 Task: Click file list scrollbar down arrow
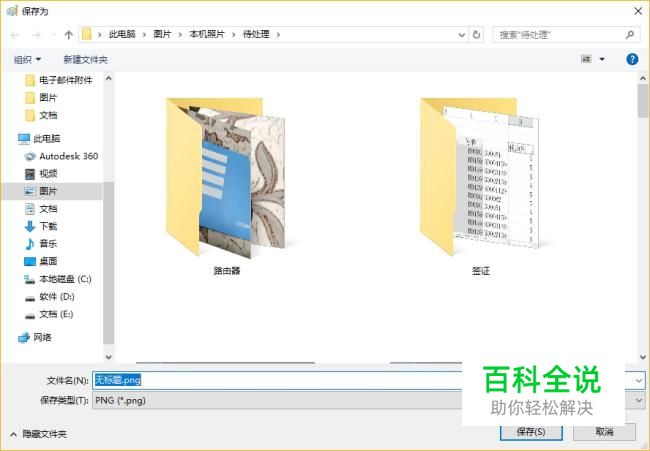point(643,356)
